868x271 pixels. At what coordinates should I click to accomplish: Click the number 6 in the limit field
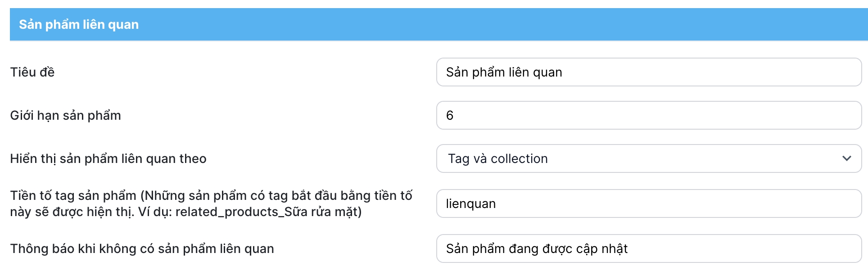pos(449,116)
